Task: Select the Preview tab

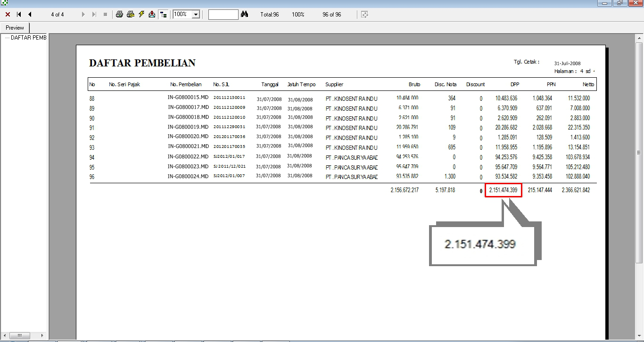Action: click(15, 28)
